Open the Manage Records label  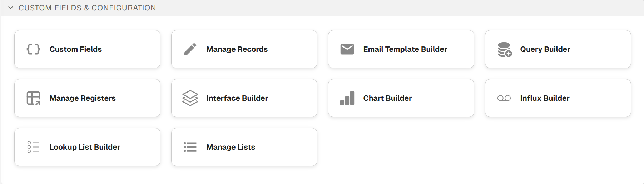237,49
